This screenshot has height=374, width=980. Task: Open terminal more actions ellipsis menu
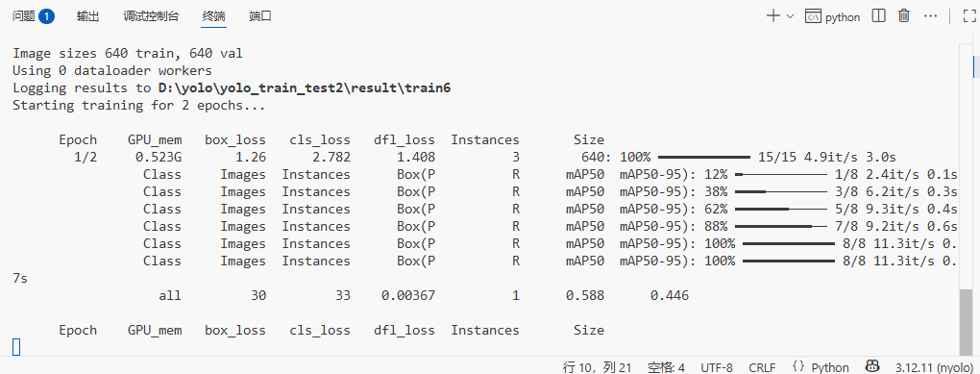[931, 16]
